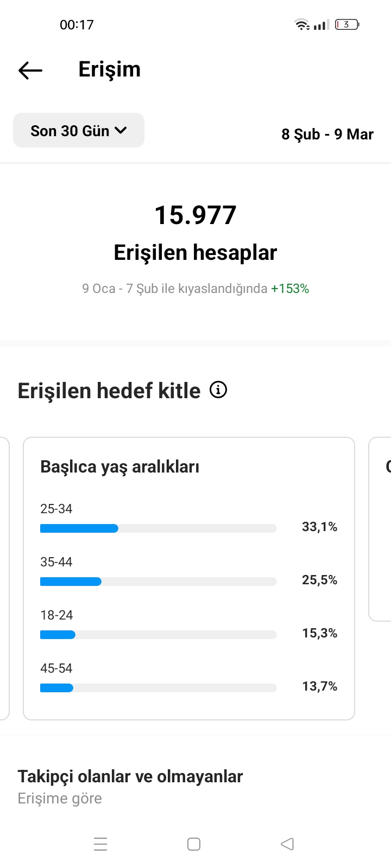Tap the battery indicator icon
The height and width of the screenshot is (868, 391).
[347, 24]
